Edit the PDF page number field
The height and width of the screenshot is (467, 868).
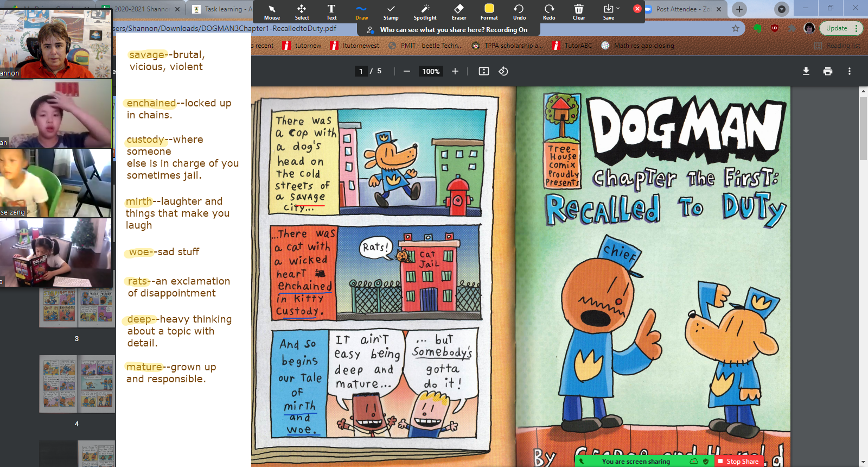coord(361,71)
